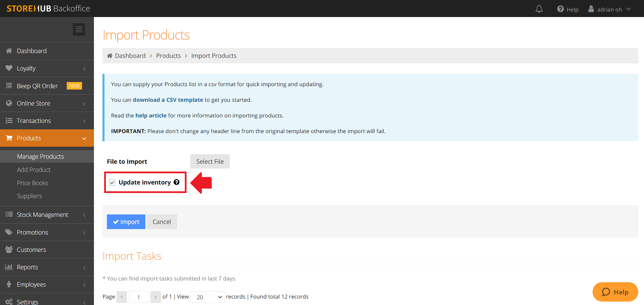Click the Transactions list icon
This screenshot has width=644, height=305.
click(x=9, y=121)
